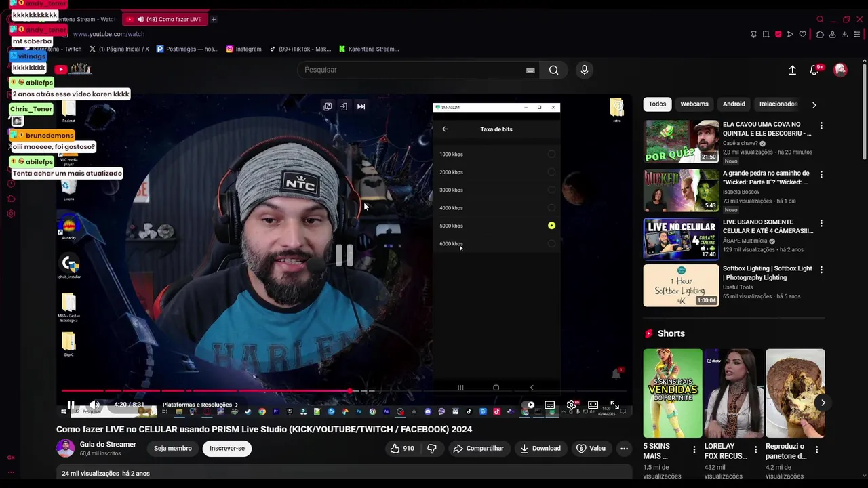Select the Relacionados filter chip
The width and height of the screenshot is (868, 488).
[778, 104]
